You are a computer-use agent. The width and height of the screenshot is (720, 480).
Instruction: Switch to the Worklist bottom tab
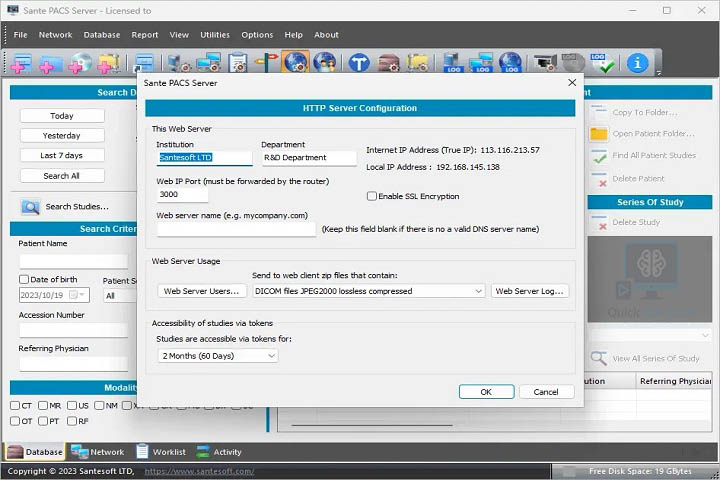tap(161, 452)
